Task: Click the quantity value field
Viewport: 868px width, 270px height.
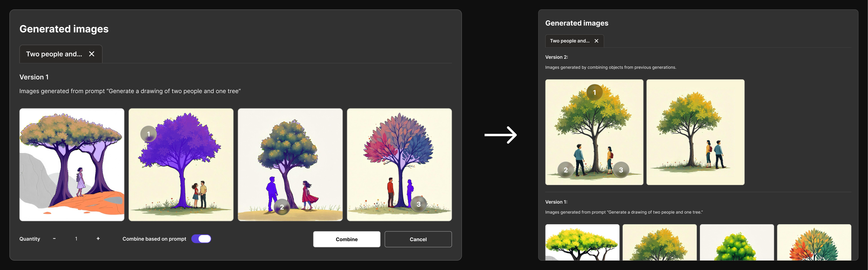Action: tap(76, 238)
